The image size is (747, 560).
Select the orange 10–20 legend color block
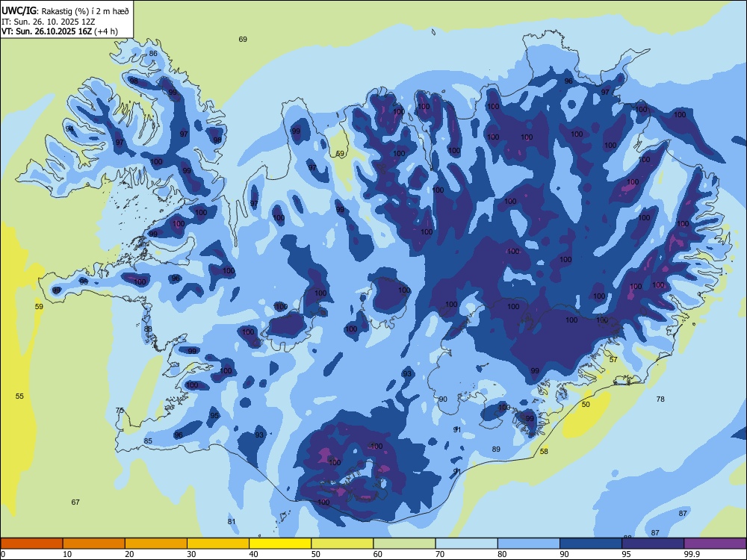tap(94, 544)
